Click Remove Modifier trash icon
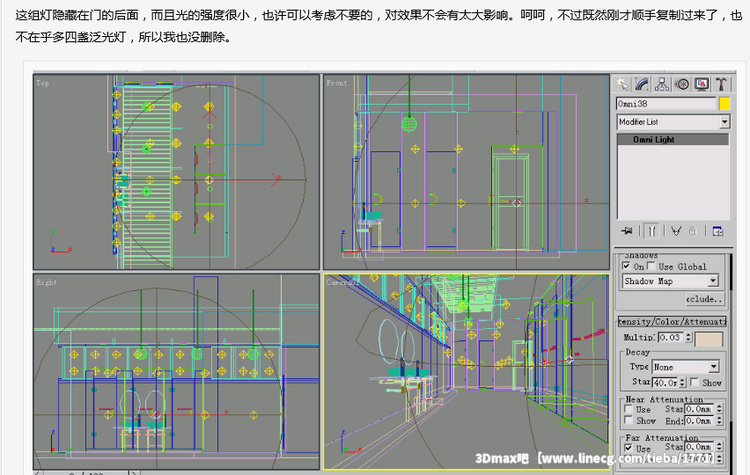The width and height of the screenshot is (750, 475). (x=692, y=231)
